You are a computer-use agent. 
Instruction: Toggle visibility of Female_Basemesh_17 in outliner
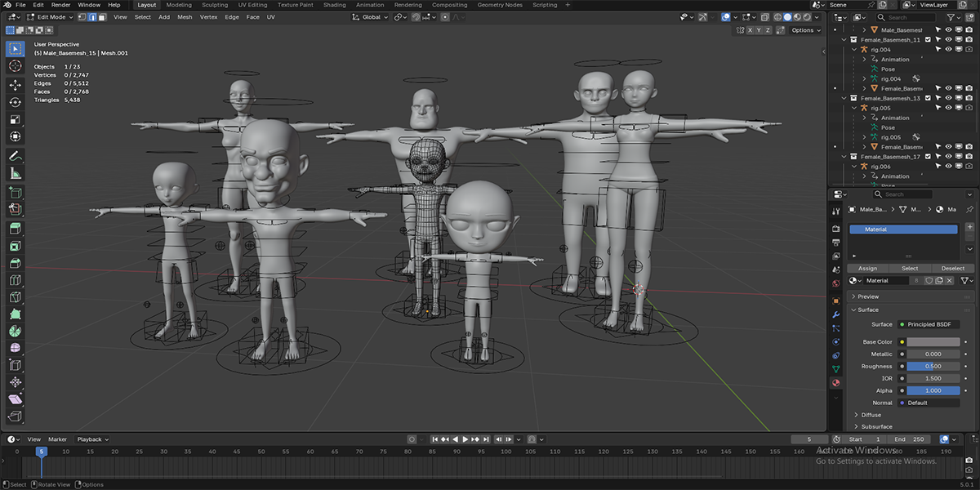[948, 157]
